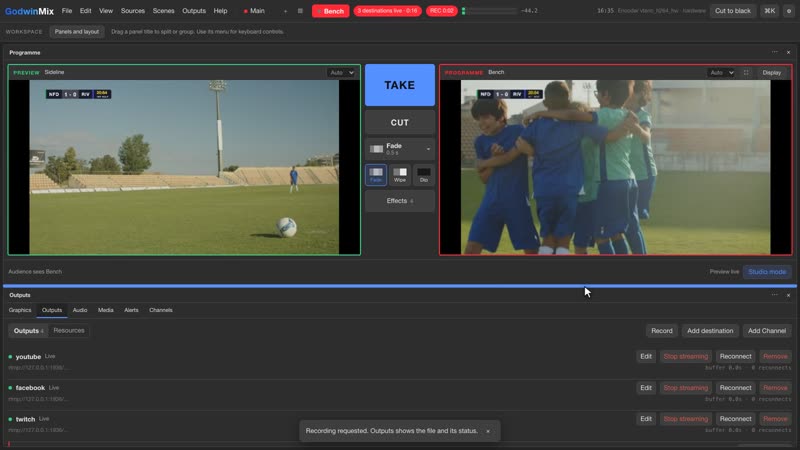Remove the youtube destination
Viewport: 800px width, 450px height.
click(775, 356)
